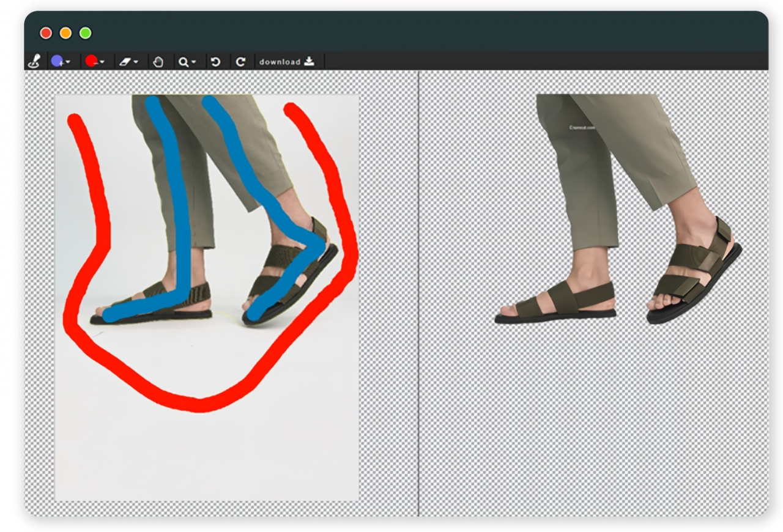This screenshot has width=783, height=532.
Task: Choose the blue foreground marker tool
Action: tap(57, 61)
